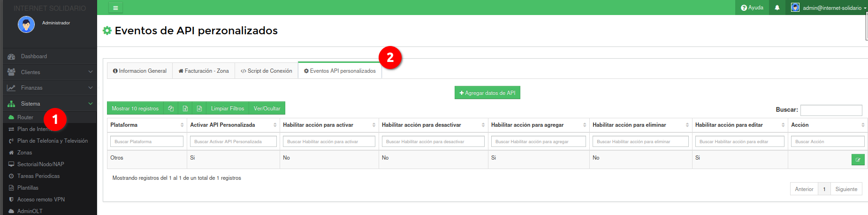Click the green edit icon in the Otros row
This screenshot has width=868, height=215.
coord(858,160)
